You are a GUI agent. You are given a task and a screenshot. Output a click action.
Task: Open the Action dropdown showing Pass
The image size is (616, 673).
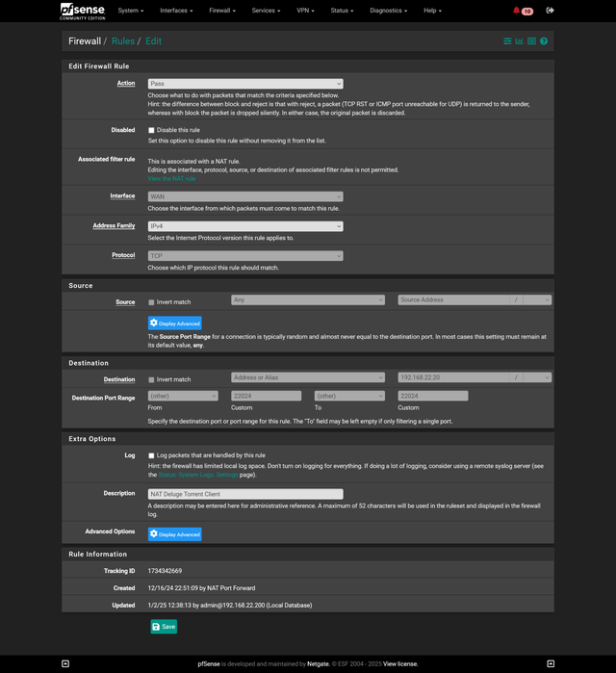coord(245,84)
